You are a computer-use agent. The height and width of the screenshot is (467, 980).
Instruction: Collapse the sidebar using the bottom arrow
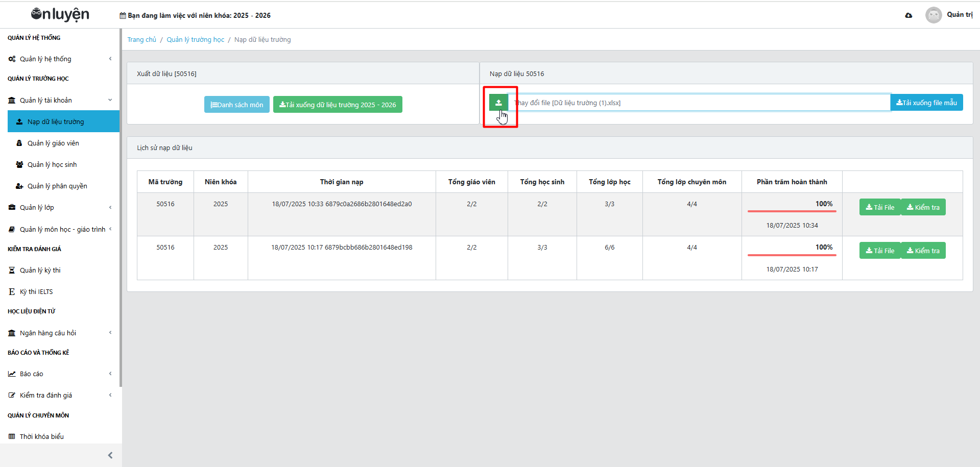110,455
